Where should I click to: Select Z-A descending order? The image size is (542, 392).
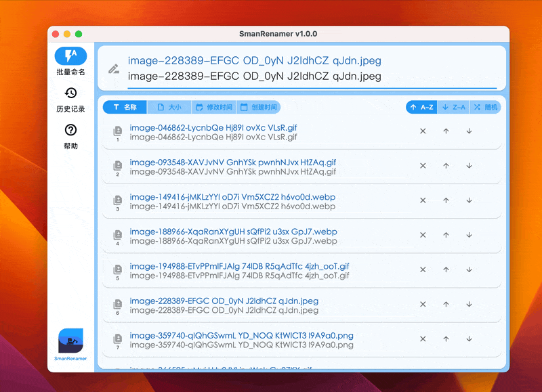pos(453,107)
